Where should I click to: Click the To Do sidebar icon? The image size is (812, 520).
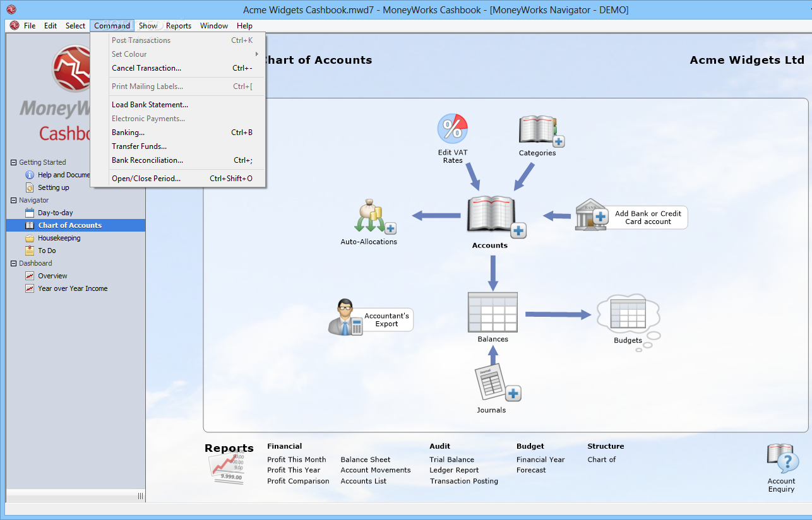[x=30, y=251]
